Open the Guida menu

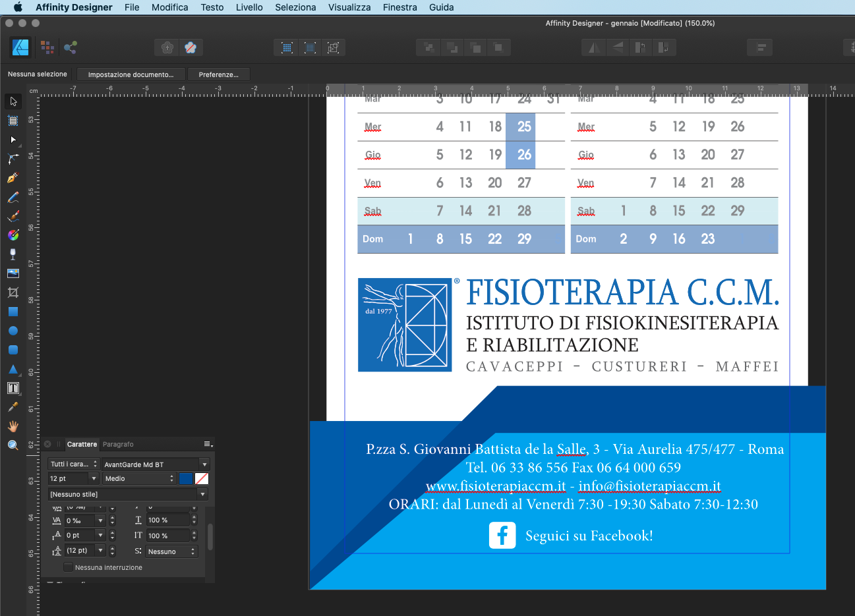pos(442,7)
